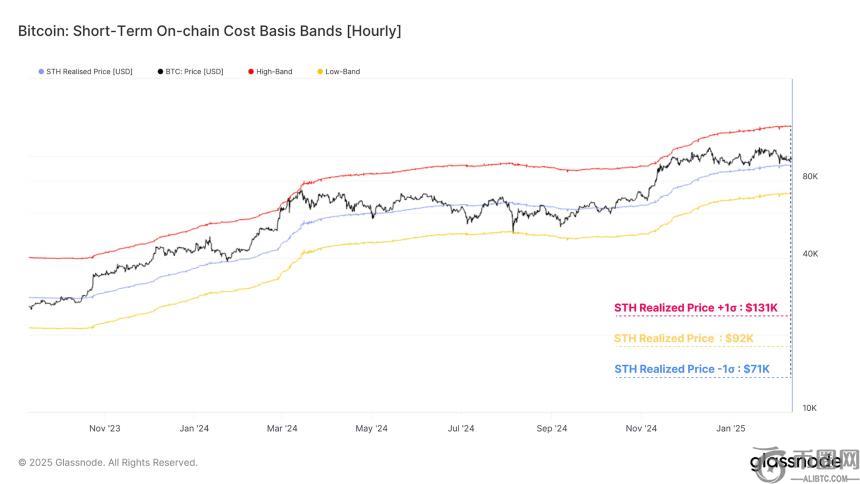Screen dimensions: 860x484
Task: Click the 80K y-axis label
Action: click(x=810, y=176)
